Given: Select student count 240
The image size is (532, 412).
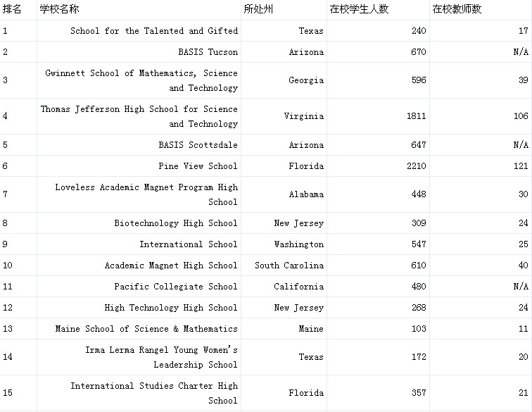Looking at the screenshot, I should [x=419, y=31].
